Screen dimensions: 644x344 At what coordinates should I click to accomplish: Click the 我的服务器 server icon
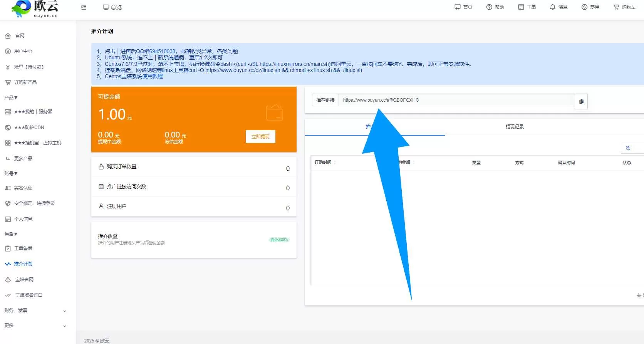(x=8, y=112)
